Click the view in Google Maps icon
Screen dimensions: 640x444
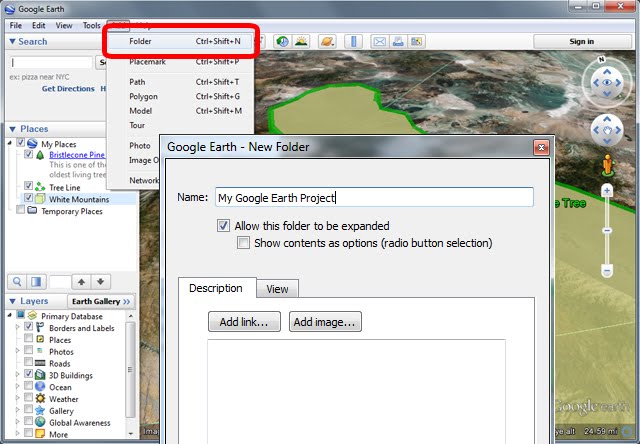[x=416, y=41]
